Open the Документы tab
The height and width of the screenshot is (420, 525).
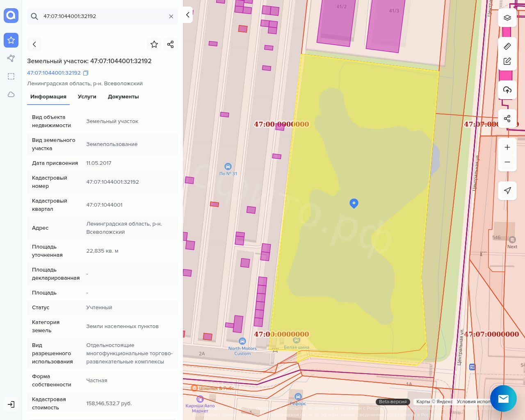[x=123, y=97]
